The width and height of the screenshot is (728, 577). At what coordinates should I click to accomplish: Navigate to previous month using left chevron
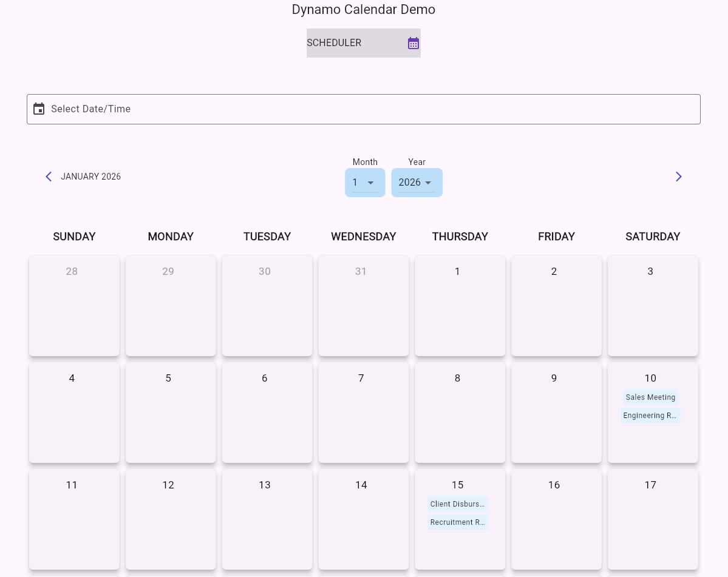coord(49,177)
